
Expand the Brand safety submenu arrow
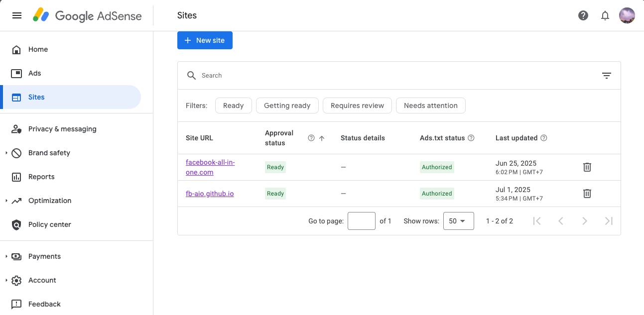click(x=6, y=153)
